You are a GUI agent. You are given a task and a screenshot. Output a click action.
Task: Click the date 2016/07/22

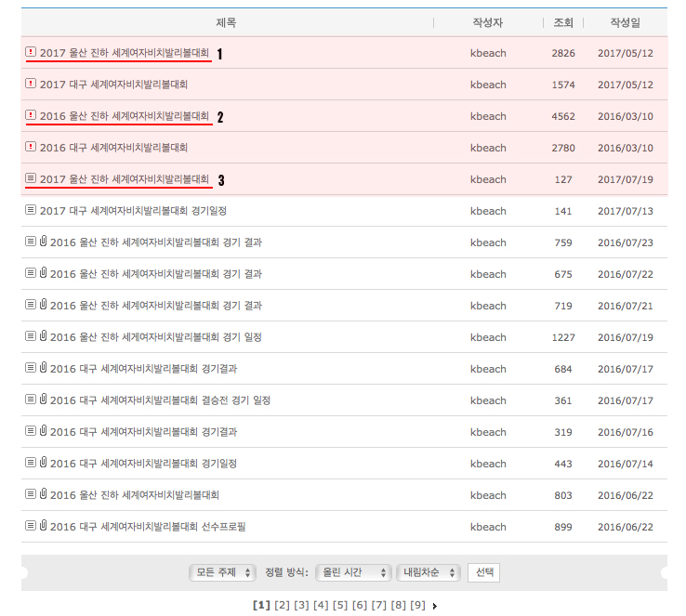(626, 275)
